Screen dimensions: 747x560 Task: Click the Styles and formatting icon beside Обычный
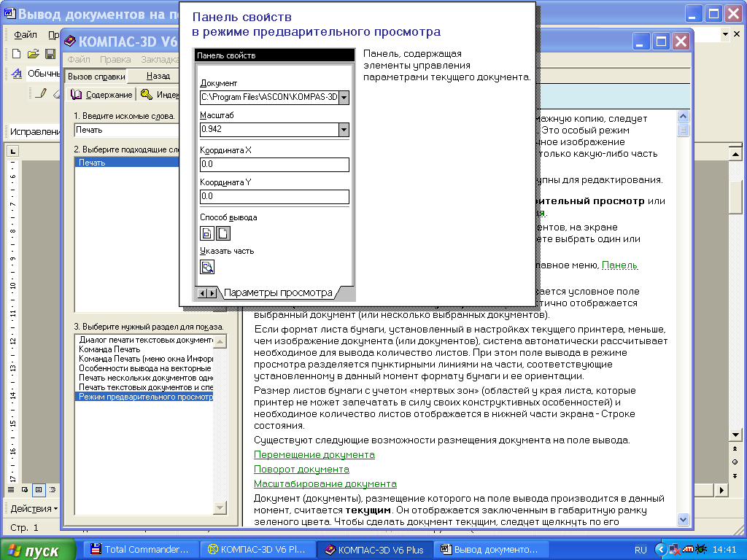[x=17, y=74]
